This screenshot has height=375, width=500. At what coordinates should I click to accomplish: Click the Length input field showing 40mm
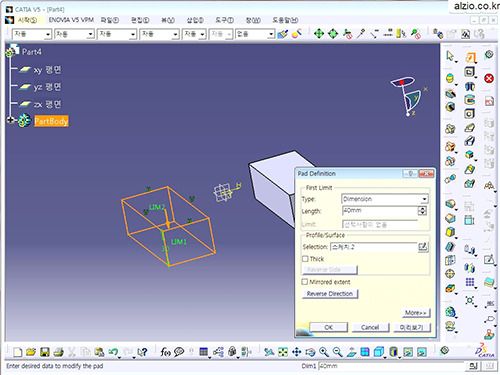click(380, 211)
